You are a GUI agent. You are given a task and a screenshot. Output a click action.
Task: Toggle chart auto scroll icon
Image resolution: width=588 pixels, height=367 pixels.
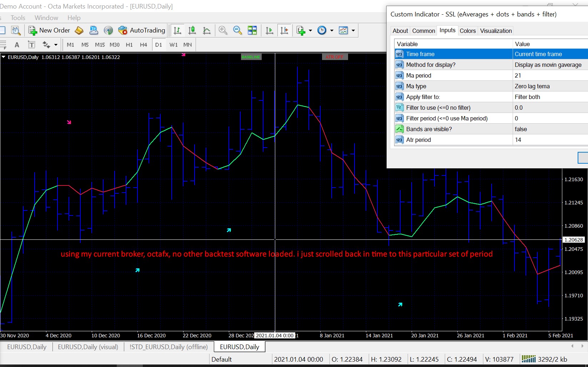[x=270, y=30]
